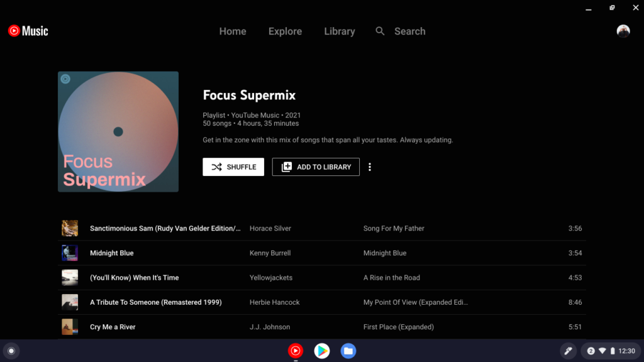Screen dimensions: 644x362
Task: Click YouTube Music icon in the shelf
Action: 296,351
